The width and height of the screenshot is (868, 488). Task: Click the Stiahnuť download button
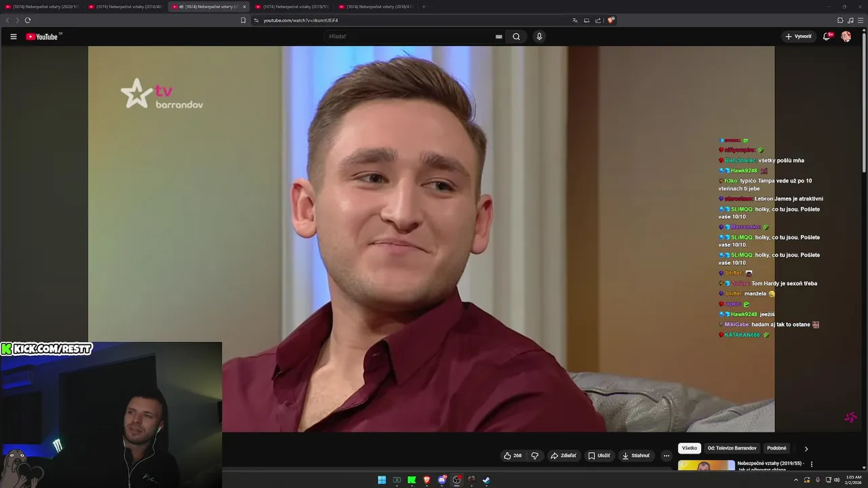(636, 455)
